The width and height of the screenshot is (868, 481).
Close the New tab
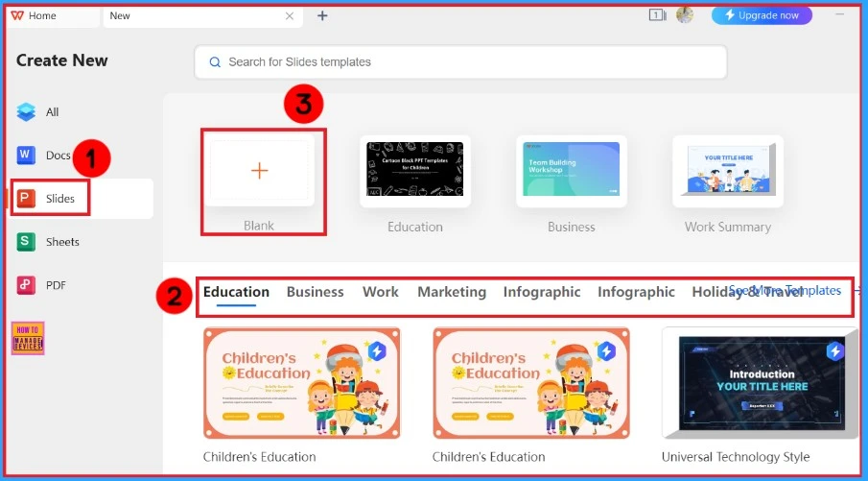tap(290, 16)
